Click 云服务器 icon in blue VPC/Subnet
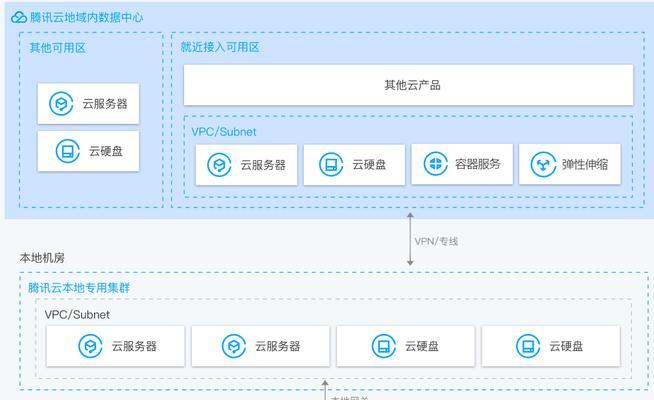The height and width of the screenshot is (400, 654). pos(219,165)
